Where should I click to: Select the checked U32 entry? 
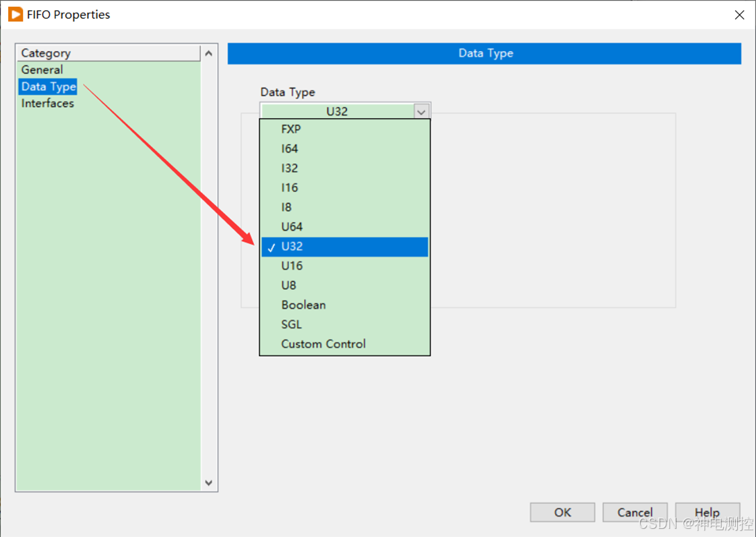tap(344, 247)
